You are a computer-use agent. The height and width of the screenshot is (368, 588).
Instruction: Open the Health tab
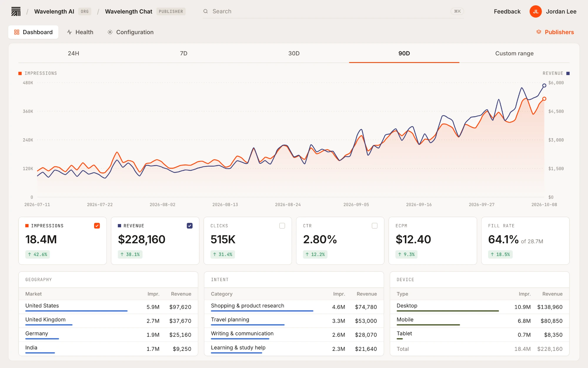(x=80, y=32)
